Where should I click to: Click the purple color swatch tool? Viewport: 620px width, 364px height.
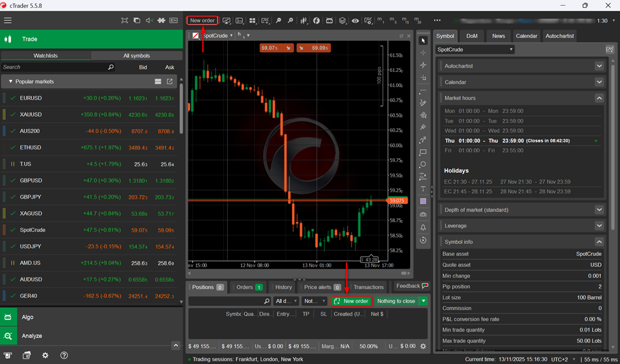(x=423, y=201)
